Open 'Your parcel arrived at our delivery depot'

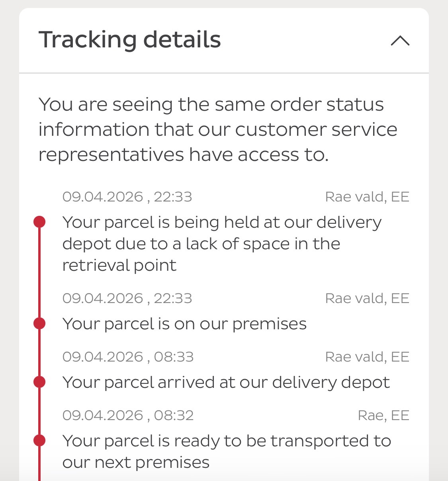coord(226,382)
